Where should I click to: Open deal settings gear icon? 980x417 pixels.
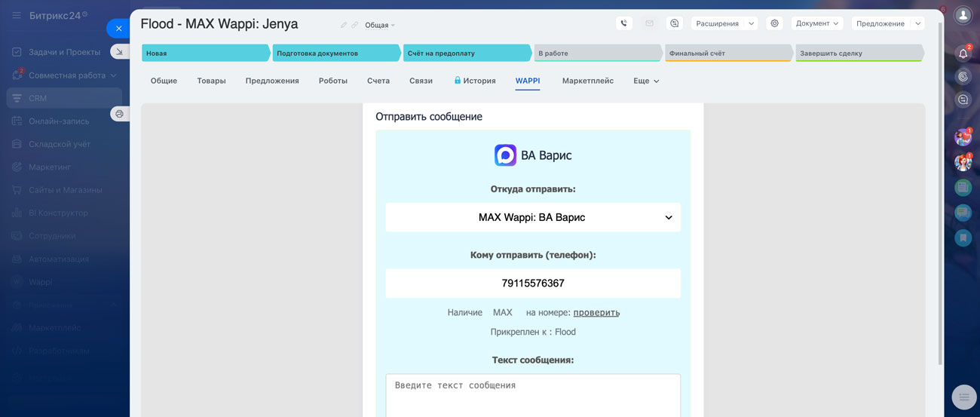click(x=774, y=23)
